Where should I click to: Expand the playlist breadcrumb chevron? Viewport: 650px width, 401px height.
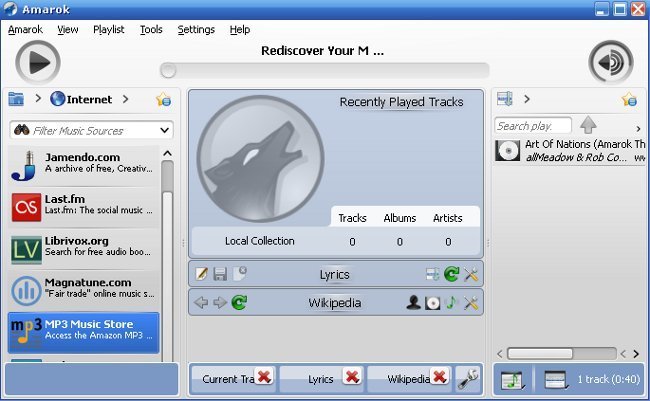(526, 99)
